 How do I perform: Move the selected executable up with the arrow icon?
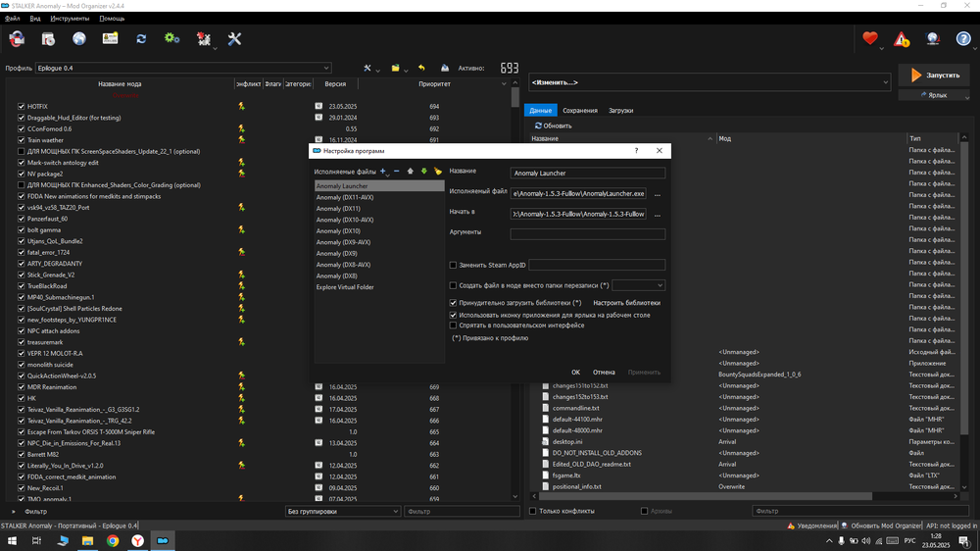[411, 172]
